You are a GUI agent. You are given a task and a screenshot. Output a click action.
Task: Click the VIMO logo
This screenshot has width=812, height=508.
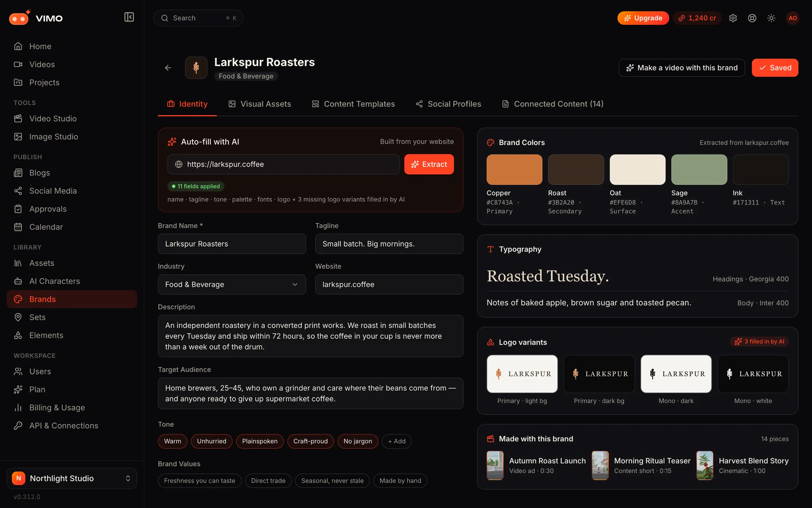[36, 18]
